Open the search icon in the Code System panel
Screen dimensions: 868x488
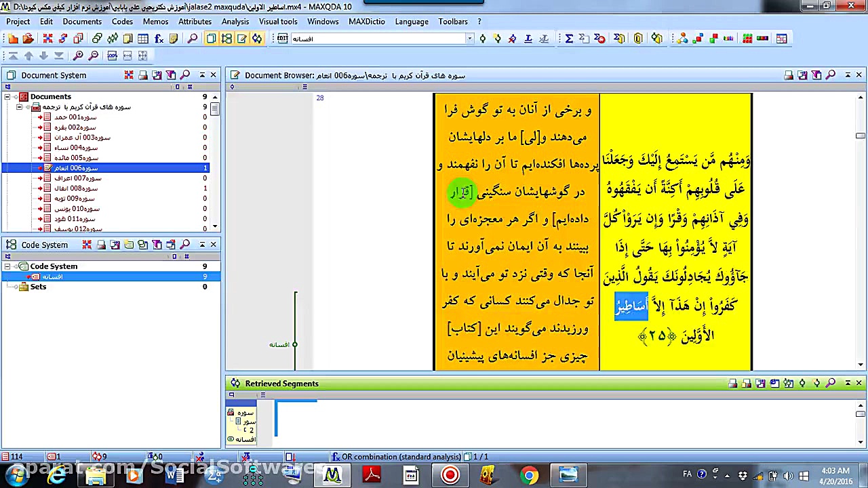tap(185, 245)
